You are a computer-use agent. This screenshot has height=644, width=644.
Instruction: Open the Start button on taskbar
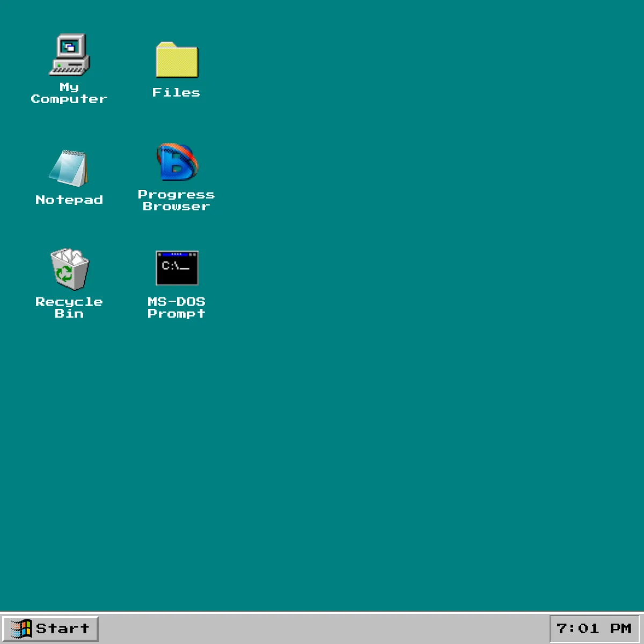50,628
